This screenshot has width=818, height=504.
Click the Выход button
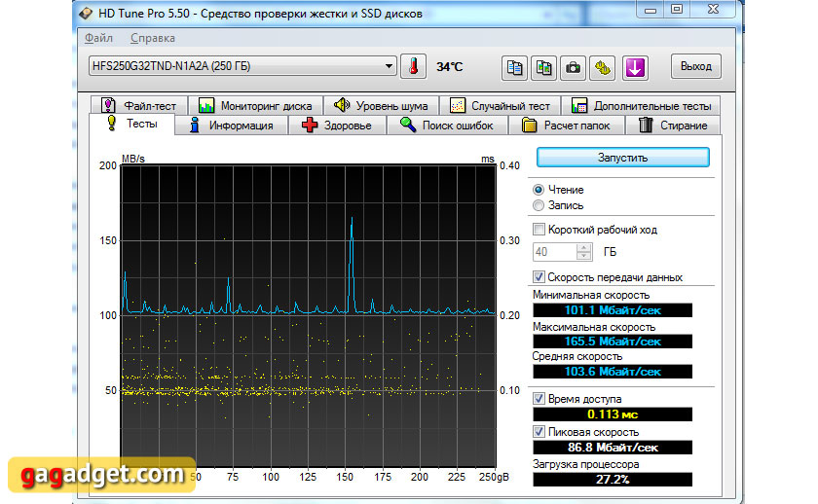(x=695, y=67)
